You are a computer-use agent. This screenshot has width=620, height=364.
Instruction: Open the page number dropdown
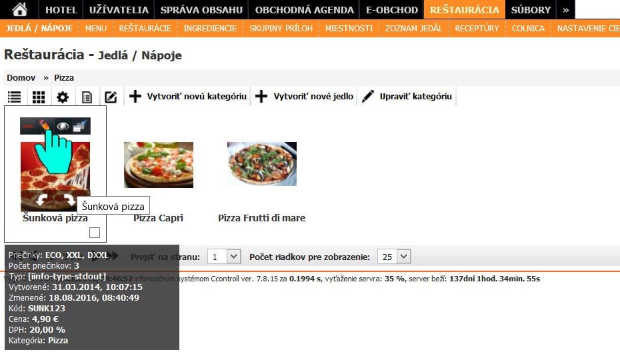click(223, 257)
